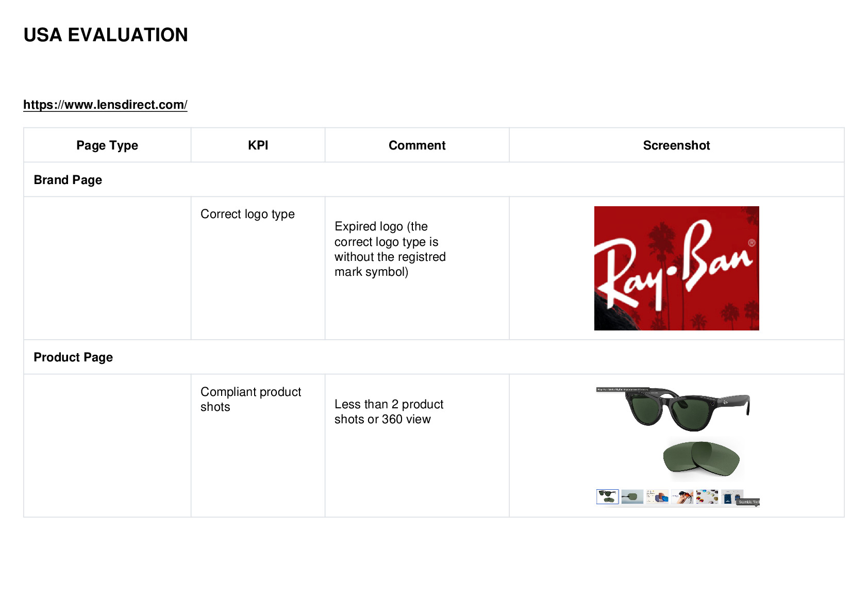Select the blue packaging thumbnail
The image size is (868, 614).
pyautogui.click(x=731, y=496)
